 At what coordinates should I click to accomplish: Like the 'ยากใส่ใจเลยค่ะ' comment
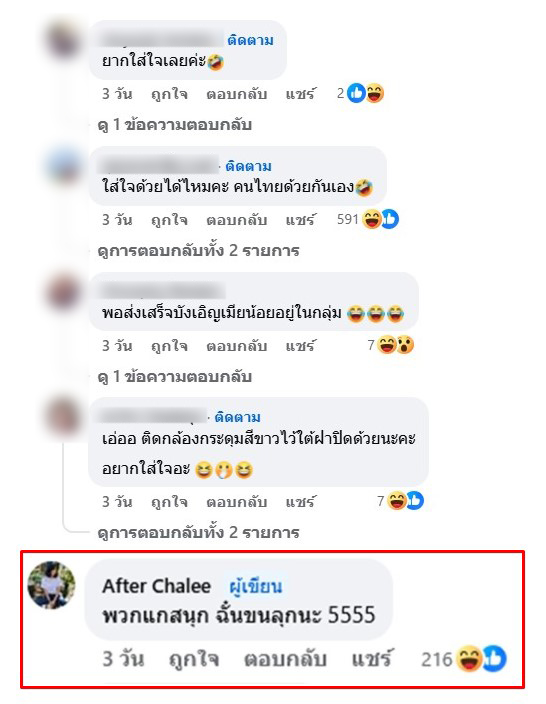(169, 94)
